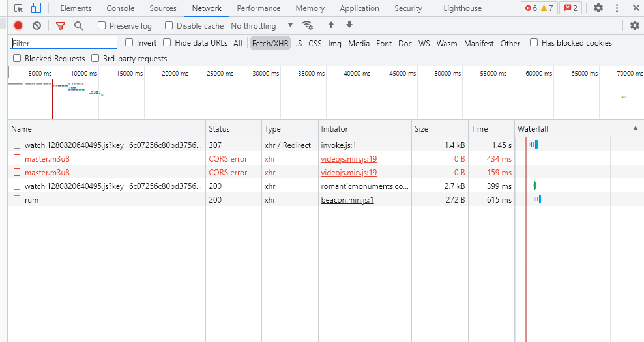Clear the network log
This screenshot has width=644, height=342.
[x=37, y=25]
